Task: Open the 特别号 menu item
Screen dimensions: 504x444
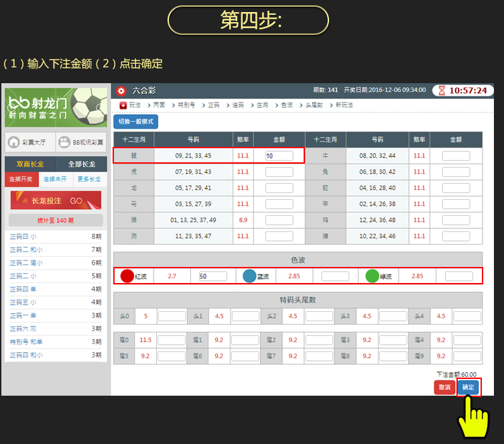Action: (186, 105)
